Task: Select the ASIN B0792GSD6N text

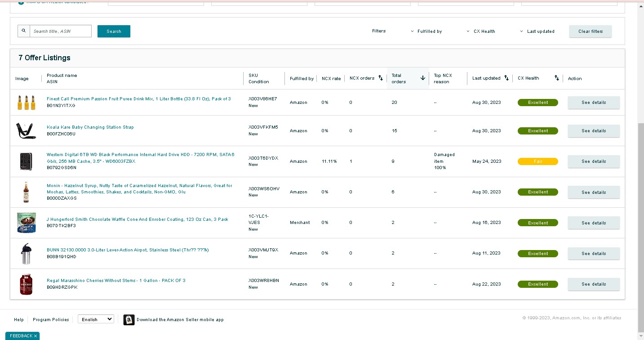Action: point(62,168)
